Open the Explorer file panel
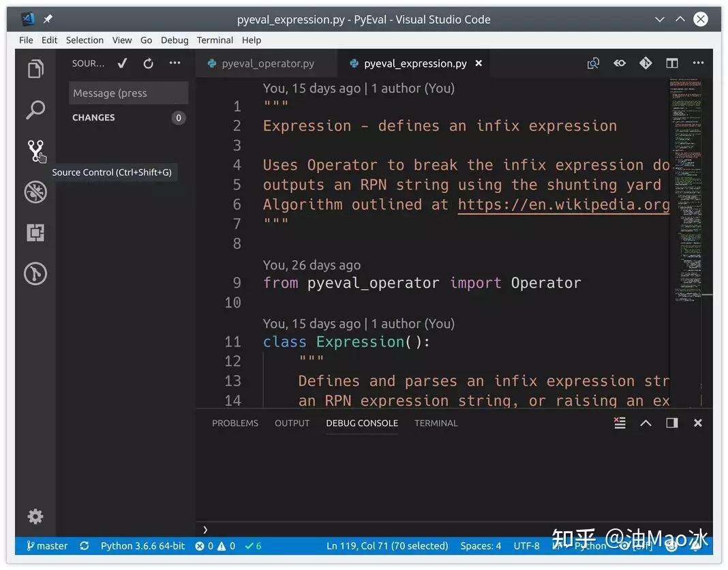The height and width of the screenshot is (570, 728). click(35, 68)
